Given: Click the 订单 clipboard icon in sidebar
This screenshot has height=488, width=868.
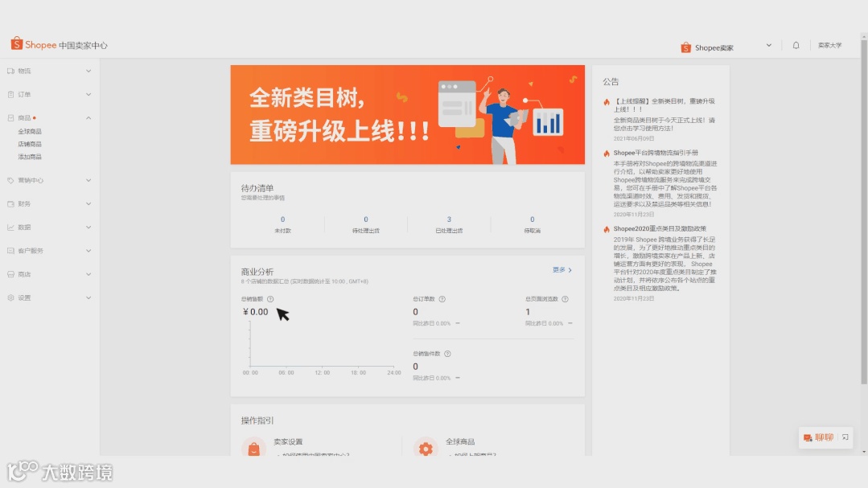Looking at the screenshot, I should [x=10, y=95].
